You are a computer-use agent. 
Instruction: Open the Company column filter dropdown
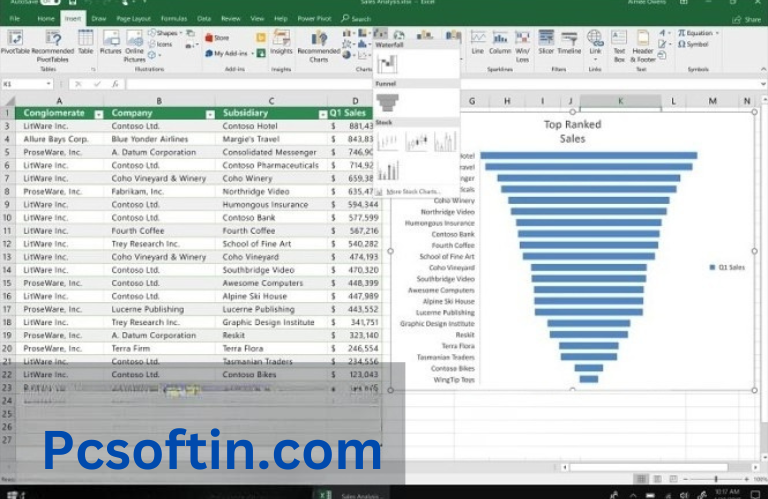(x=210, y=114)
